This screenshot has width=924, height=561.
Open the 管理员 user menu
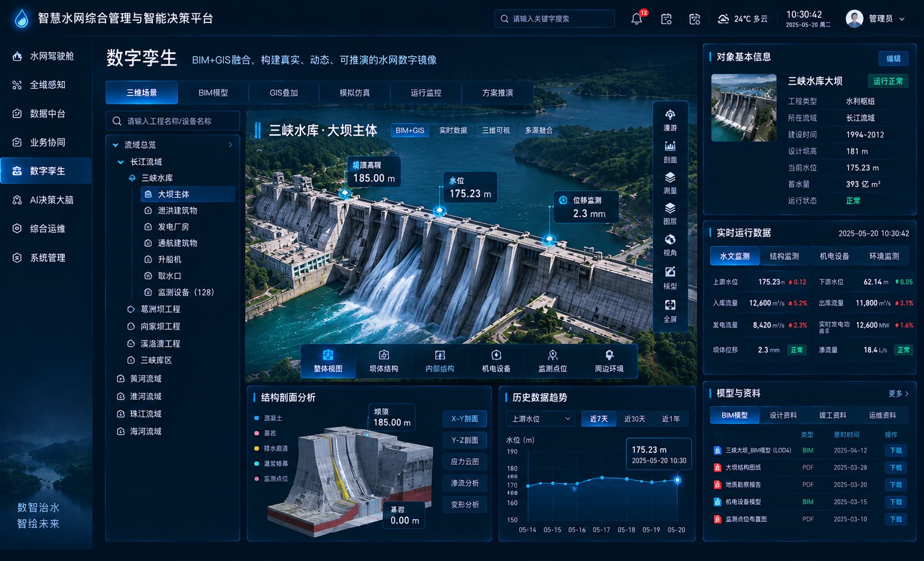[x=876, y=18]
